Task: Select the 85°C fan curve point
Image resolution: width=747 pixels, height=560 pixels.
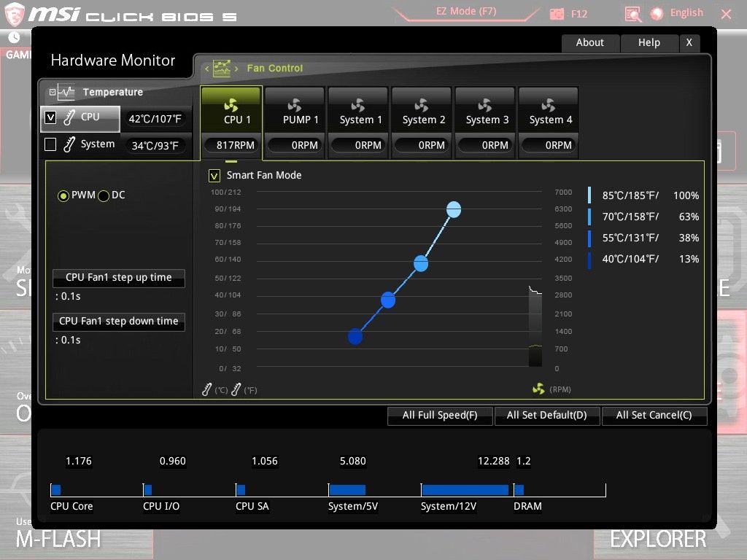Action: pyautogui.click(x=454, y=209)
